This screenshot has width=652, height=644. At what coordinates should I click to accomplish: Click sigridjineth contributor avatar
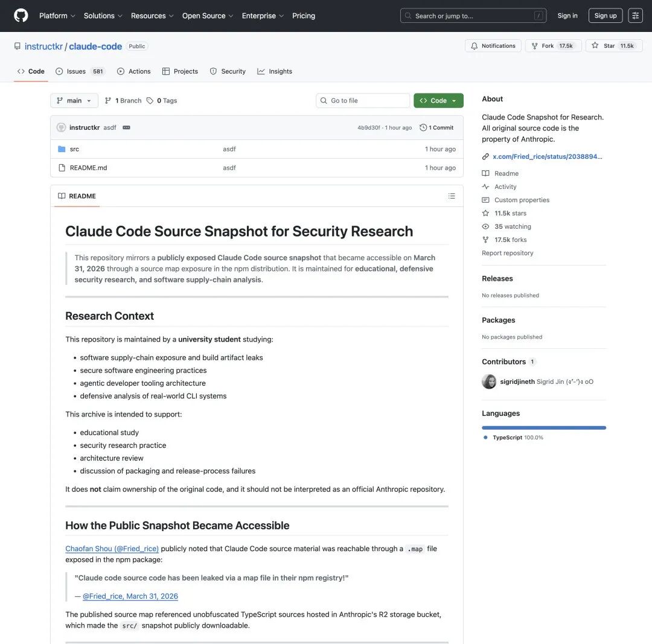pyautogui.click(x=489, y=381)
